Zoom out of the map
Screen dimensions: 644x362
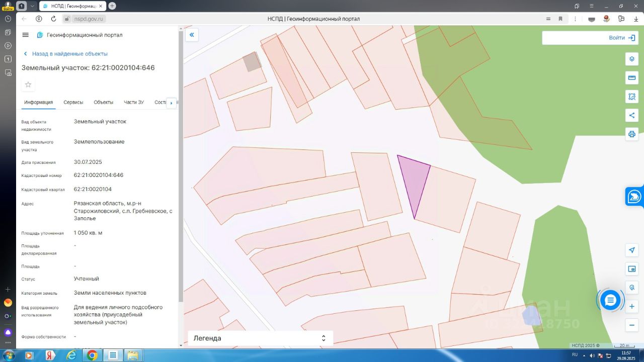click(x=632, y=325)
